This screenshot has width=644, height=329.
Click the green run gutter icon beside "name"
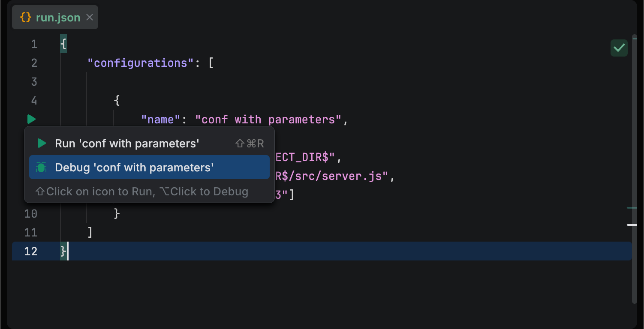(x=31, y=119)
